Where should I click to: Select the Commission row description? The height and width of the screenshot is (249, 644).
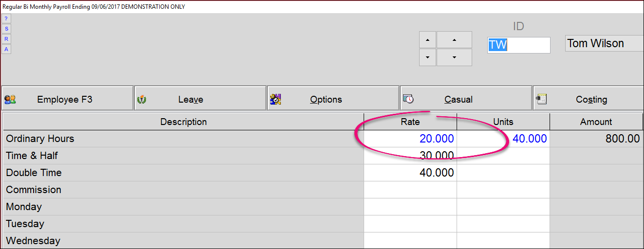pyautogui.click(x=184, y=190)
